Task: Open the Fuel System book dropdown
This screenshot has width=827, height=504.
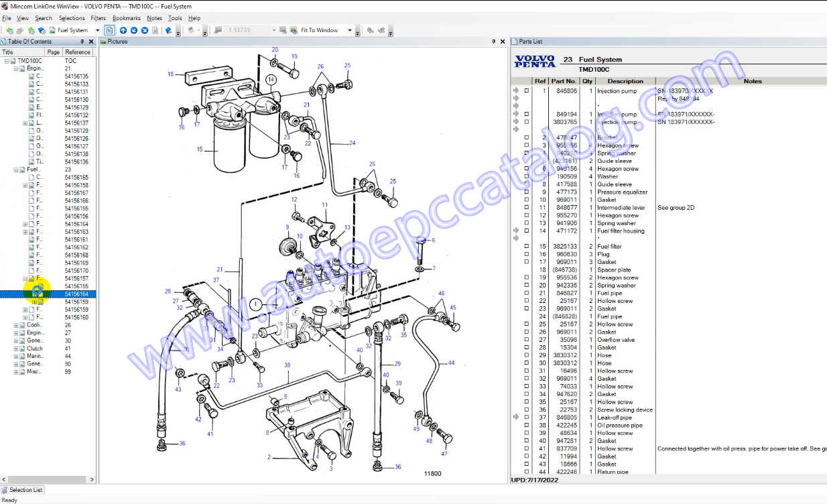Action: (97, 30)
